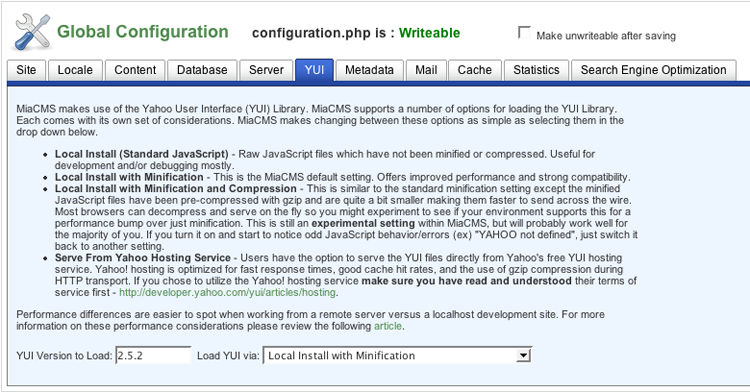The height and width of the screenshot is (392, 750).
Task: Go to the Server tab
Action: [266, 70]
